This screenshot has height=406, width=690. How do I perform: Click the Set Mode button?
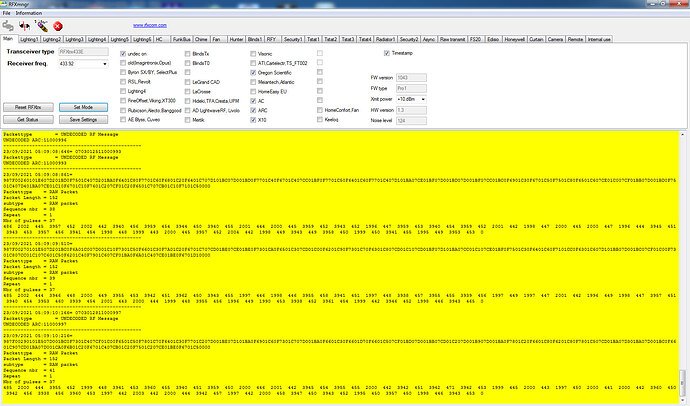click(83, 107)
